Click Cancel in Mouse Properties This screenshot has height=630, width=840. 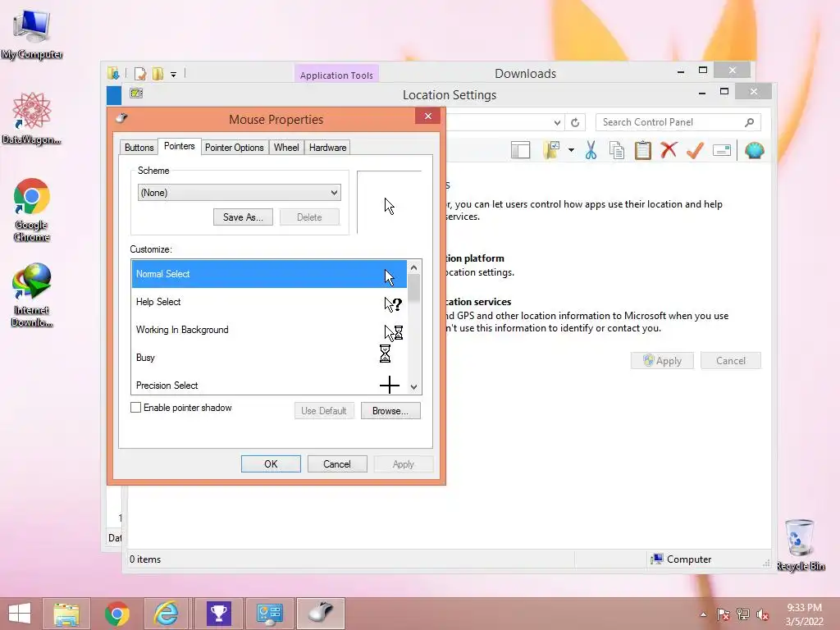pos(337,464)
